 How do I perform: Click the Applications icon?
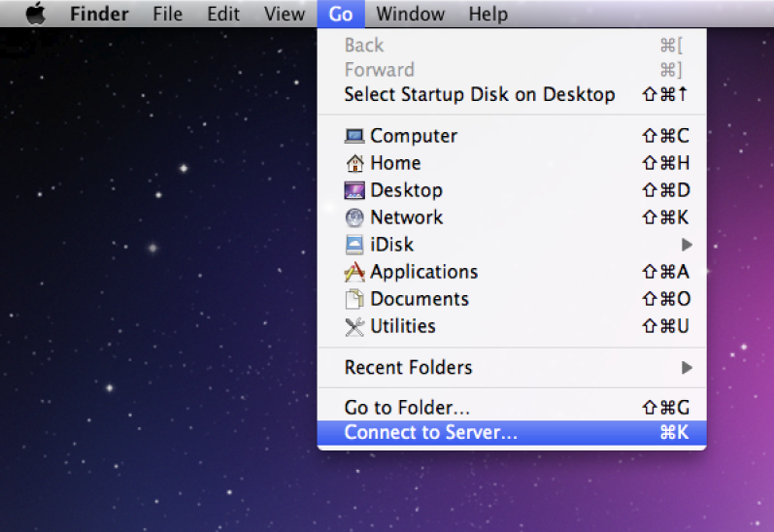[x=354, y=272]
